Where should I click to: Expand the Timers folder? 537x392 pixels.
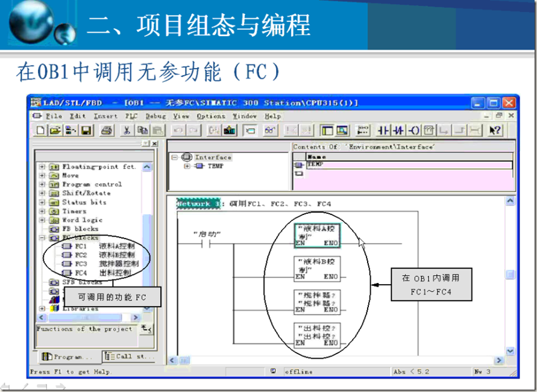(42, 211)
